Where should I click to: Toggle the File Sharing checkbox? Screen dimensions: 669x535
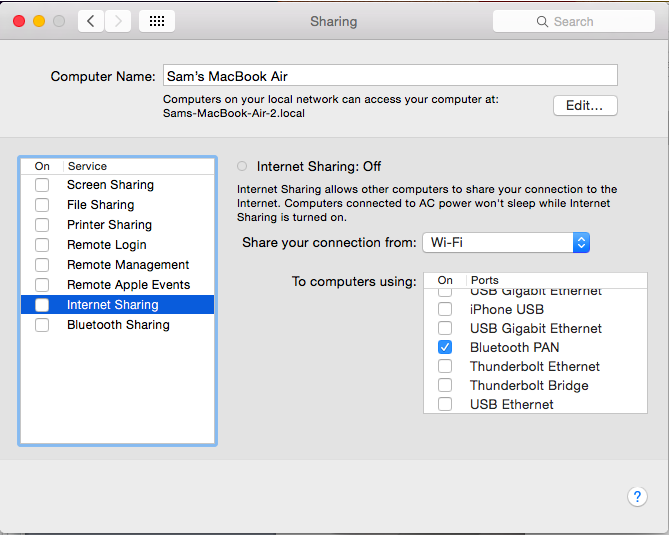42,205
